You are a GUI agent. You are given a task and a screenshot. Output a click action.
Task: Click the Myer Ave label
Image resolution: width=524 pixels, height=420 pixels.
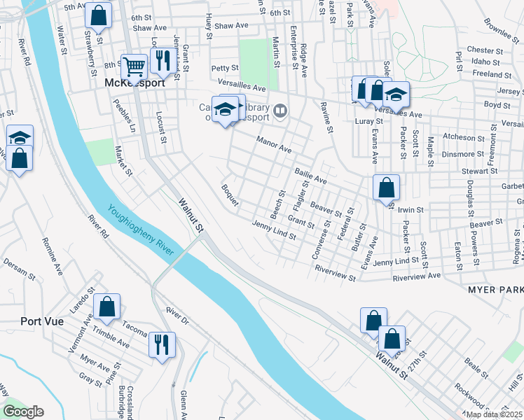click(x=95, y=363)
